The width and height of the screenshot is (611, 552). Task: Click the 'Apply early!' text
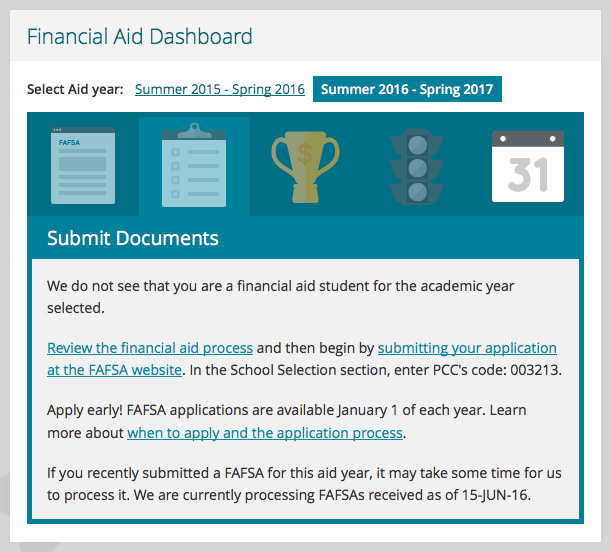tap(88, 411)
